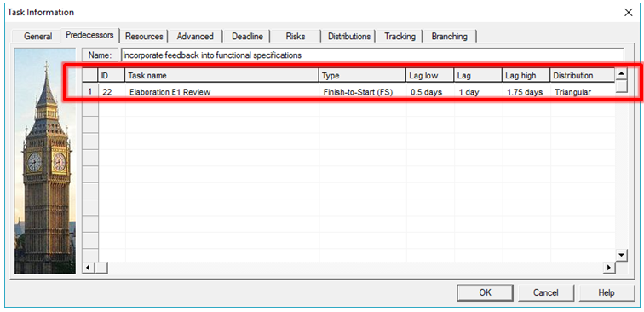
Task: Switch to the Branching tab
Action: (x=449, y=36)
